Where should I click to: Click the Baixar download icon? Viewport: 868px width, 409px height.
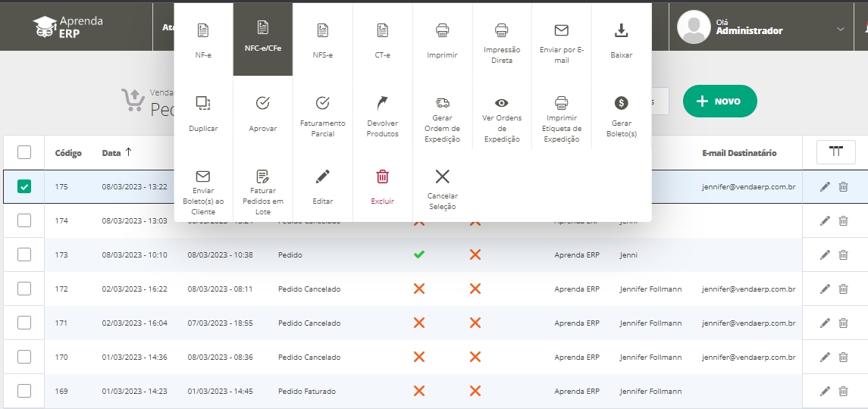point(621,30)
